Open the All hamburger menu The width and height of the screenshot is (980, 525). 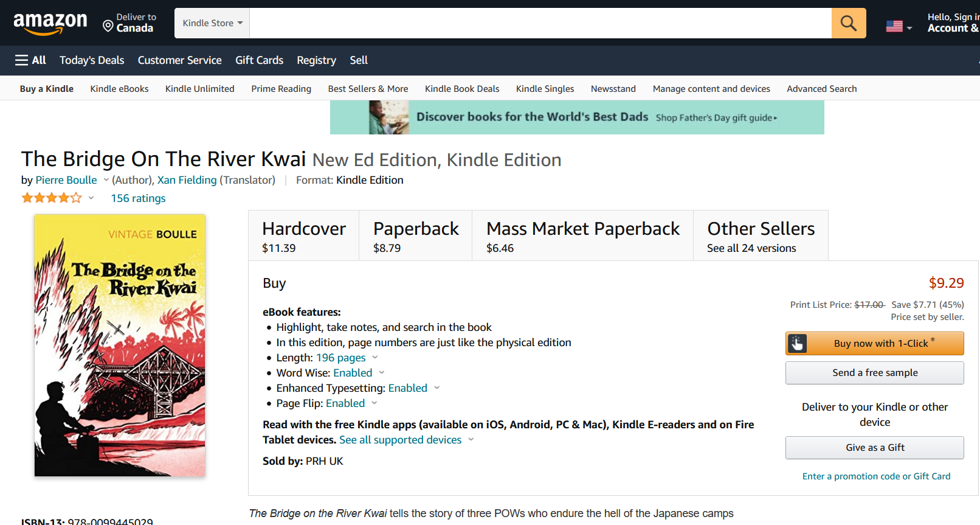click(30, 60)
